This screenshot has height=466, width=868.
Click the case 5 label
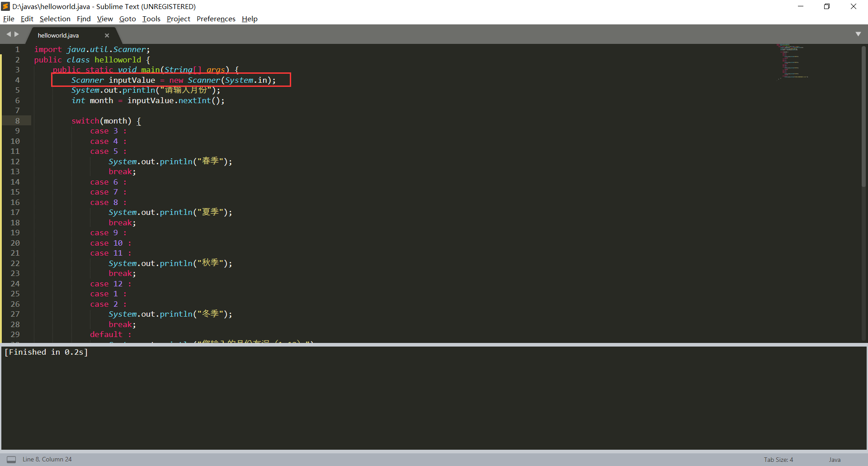coord(108,151)
